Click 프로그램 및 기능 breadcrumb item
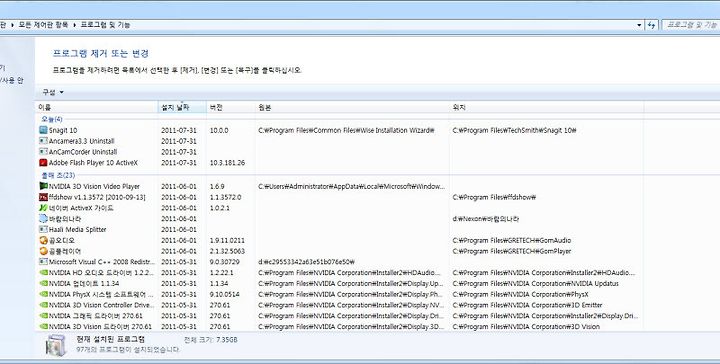This screenshot has height=364, width=720. pos(105,25)
